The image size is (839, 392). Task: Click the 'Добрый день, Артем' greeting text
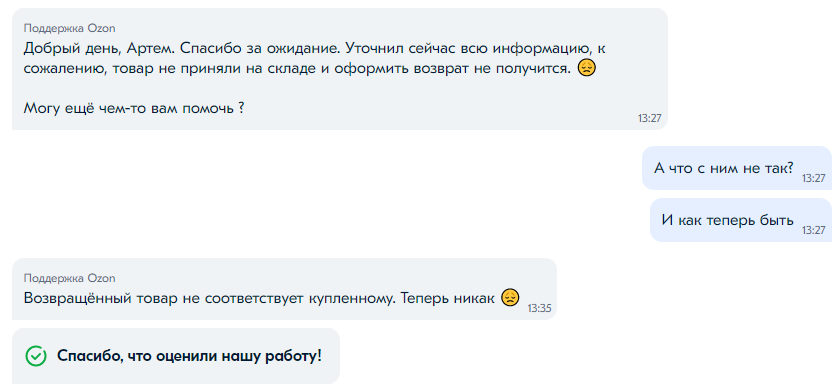(x=100, y=49)
